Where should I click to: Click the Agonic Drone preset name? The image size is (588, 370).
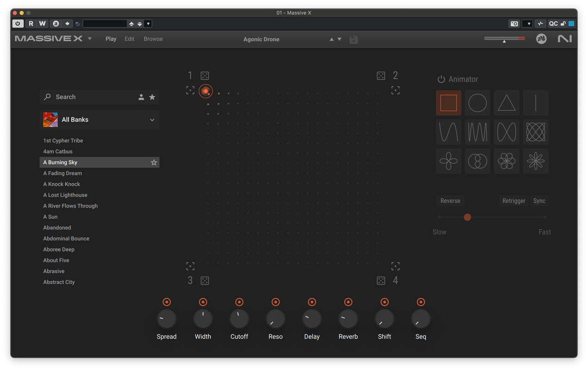click(x=262, y=39)
